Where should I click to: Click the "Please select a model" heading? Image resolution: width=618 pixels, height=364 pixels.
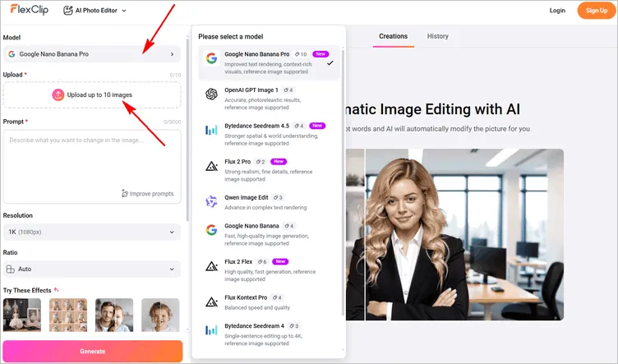pyautogui.click(x=231, y=37)
